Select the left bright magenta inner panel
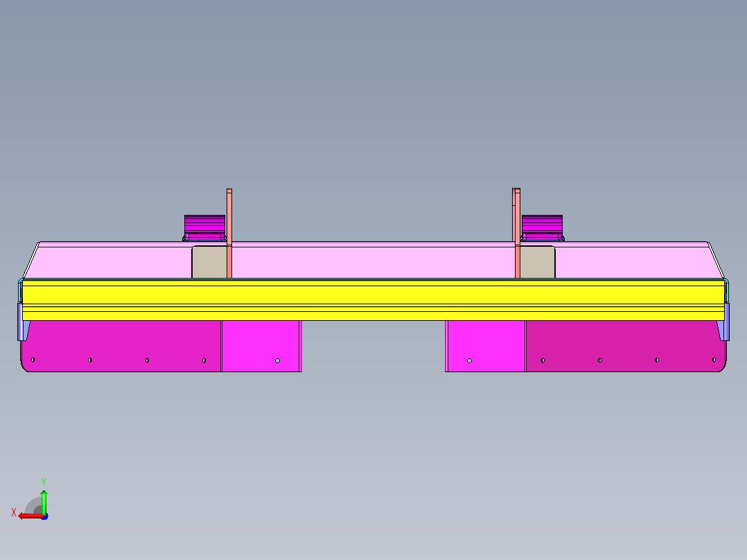This screenshot has width=747, height=560. coord(261,346)
